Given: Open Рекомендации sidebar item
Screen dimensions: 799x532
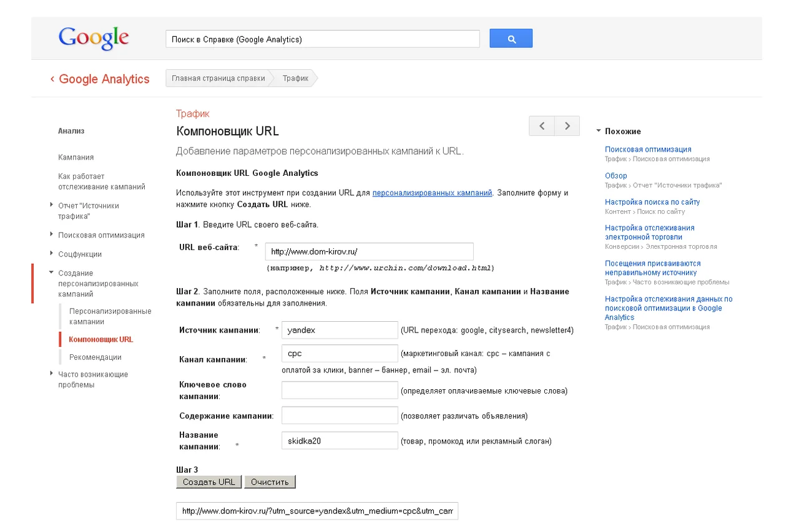Looking at the screenshot, I should click(x=96, y=357).
